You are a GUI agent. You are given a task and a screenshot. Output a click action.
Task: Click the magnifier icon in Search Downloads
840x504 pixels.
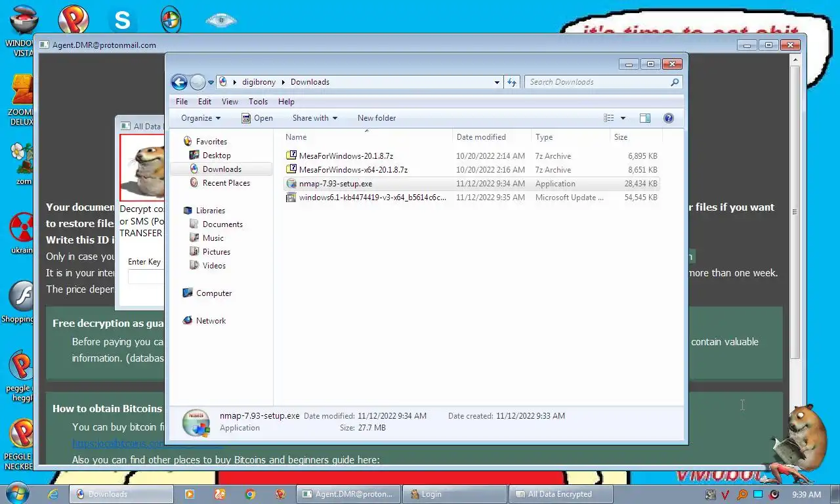click(x=675, y=82)
